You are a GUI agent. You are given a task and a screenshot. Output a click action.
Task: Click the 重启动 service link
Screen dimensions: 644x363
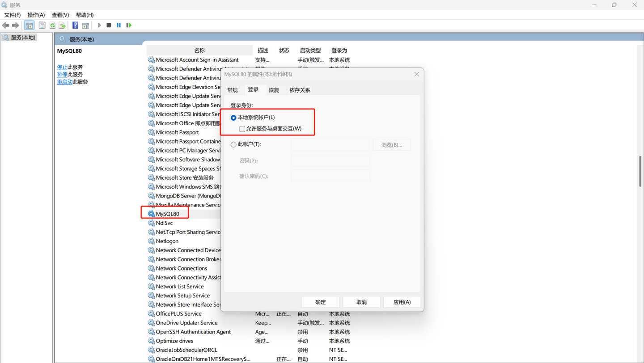(65, 82)
